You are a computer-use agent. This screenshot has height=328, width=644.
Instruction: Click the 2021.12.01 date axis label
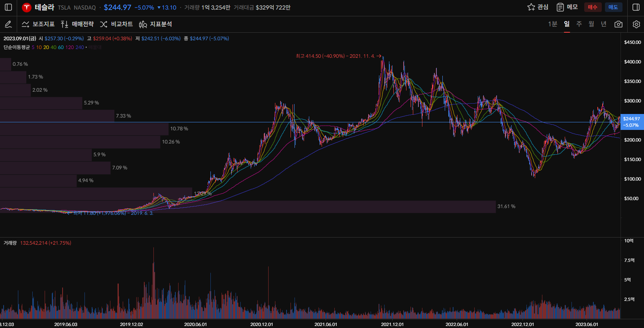click(392, 324)
